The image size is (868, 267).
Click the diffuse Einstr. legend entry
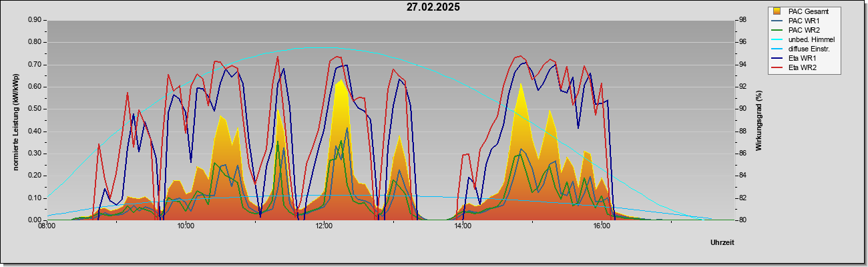[x=803, y=49]
